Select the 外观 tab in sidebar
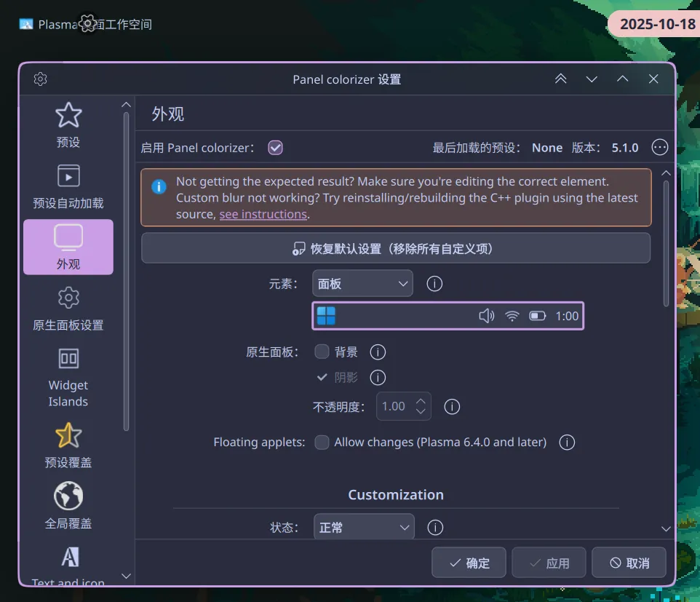The width and height of the screenshot is (700, 602). [68, 247]
